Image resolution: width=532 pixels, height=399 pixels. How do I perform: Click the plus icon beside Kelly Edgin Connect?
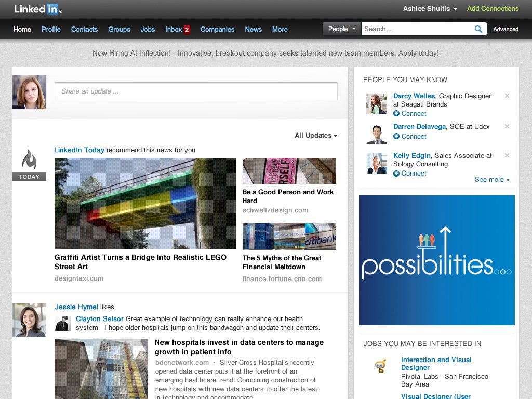pos(396,174)
